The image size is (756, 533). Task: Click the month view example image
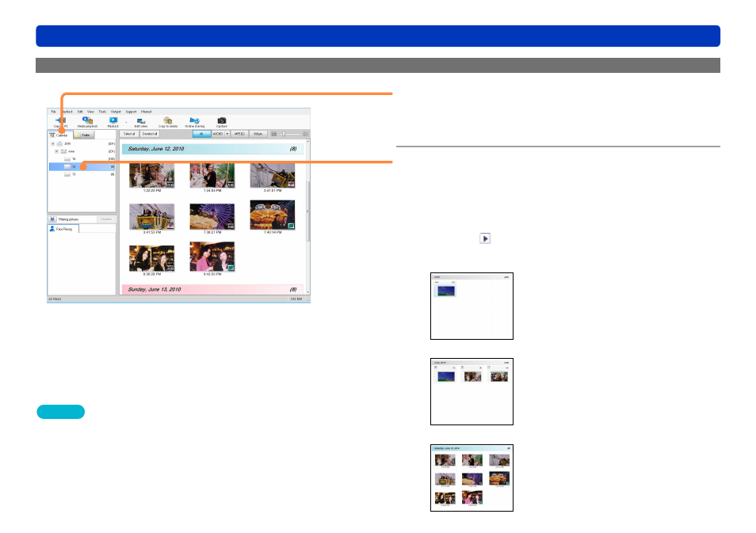[x=472, y=392]
